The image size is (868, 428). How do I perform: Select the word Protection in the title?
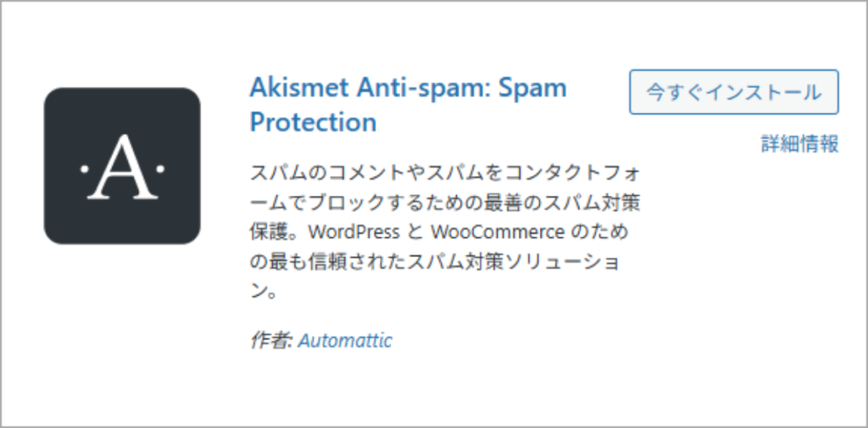(x=313, y=122)
